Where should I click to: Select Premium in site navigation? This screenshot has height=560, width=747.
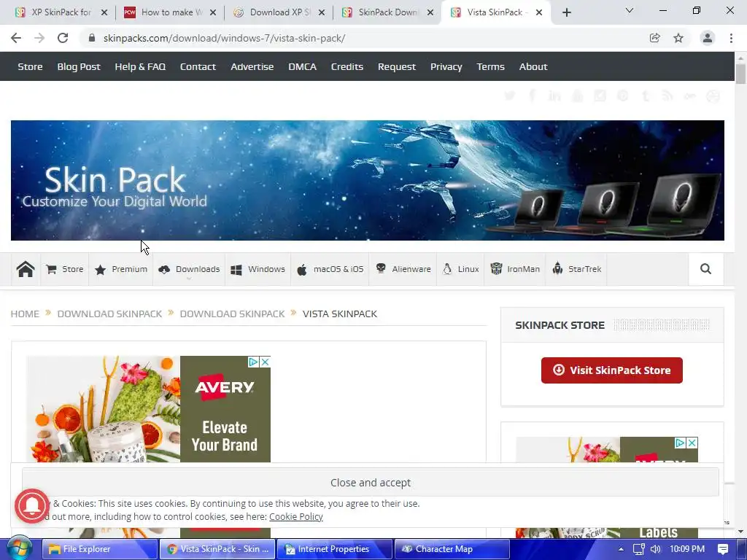(x=121, y=269)
